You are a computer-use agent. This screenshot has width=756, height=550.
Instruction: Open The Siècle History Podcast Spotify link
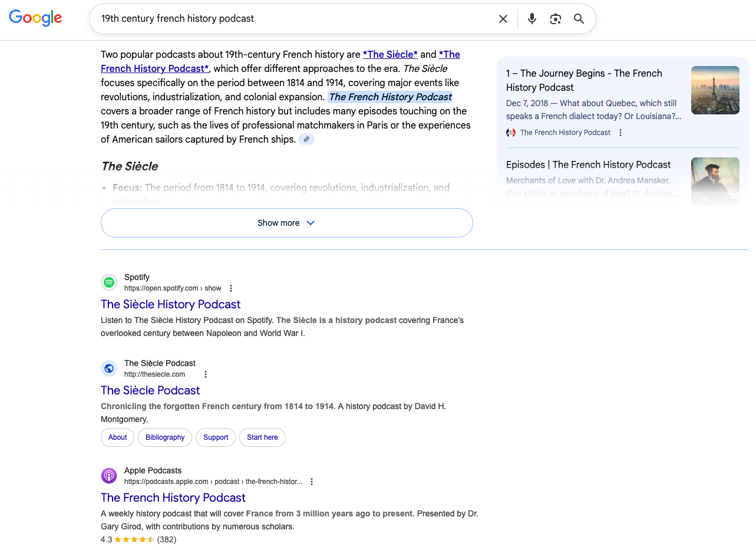(170, 304)
